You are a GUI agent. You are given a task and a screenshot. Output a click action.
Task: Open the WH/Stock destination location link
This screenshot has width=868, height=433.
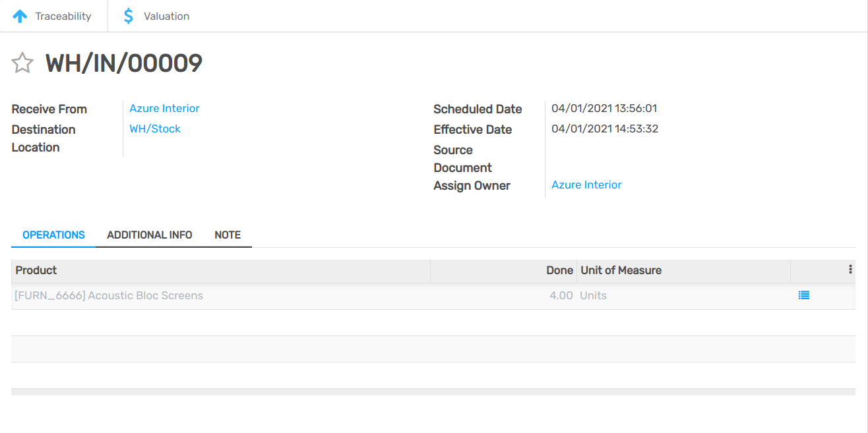(x=155, y=129)
